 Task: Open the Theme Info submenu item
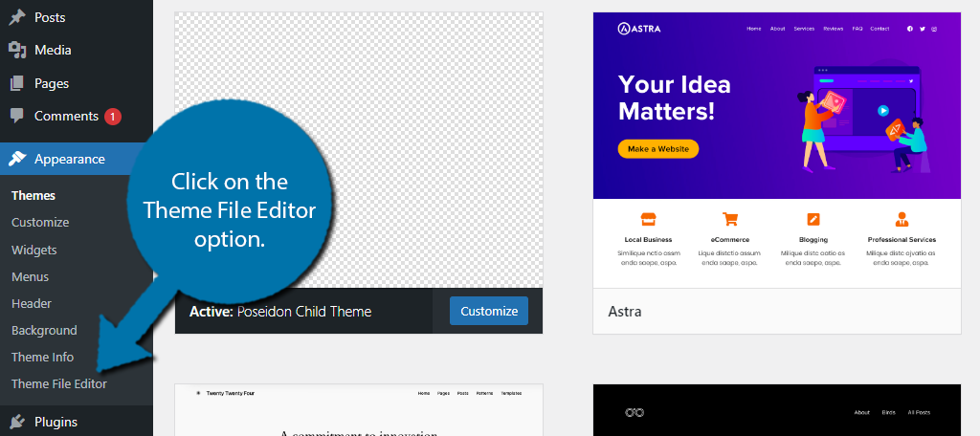click(x=42, y=358)
